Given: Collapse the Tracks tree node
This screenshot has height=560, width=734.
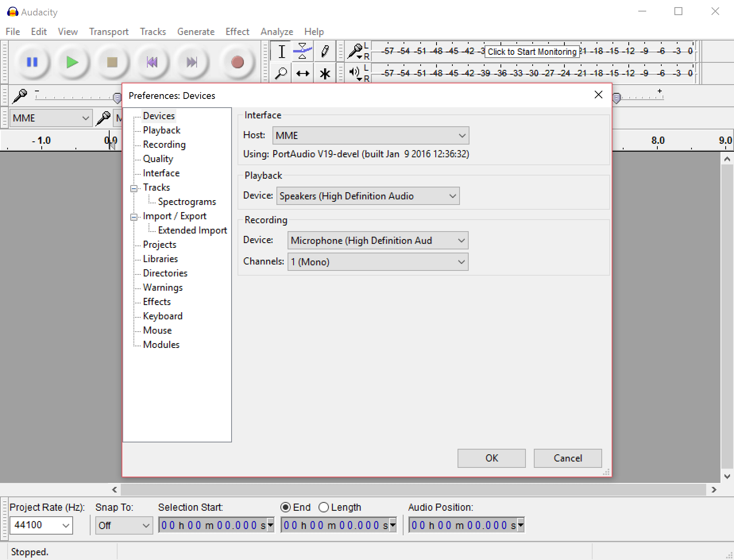Looking at the screenshot, I should coord(134,188).
